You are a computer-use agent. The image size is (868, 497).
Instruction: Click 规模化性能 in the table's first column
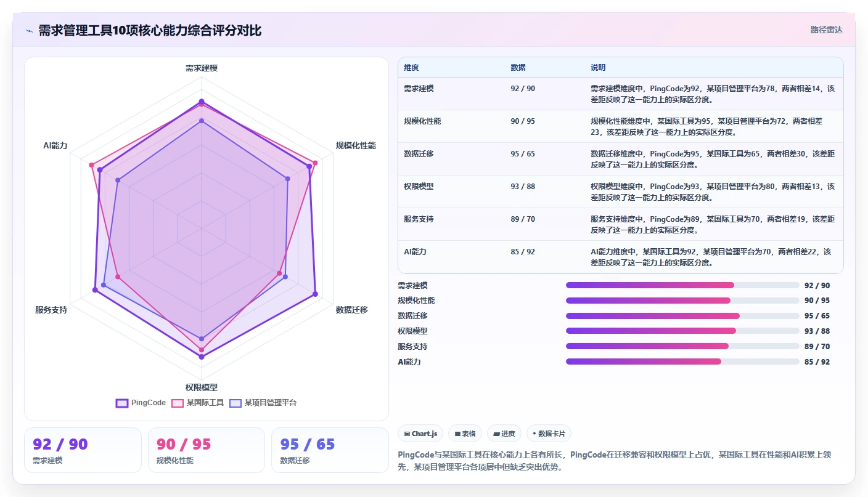tap(422, 121)
